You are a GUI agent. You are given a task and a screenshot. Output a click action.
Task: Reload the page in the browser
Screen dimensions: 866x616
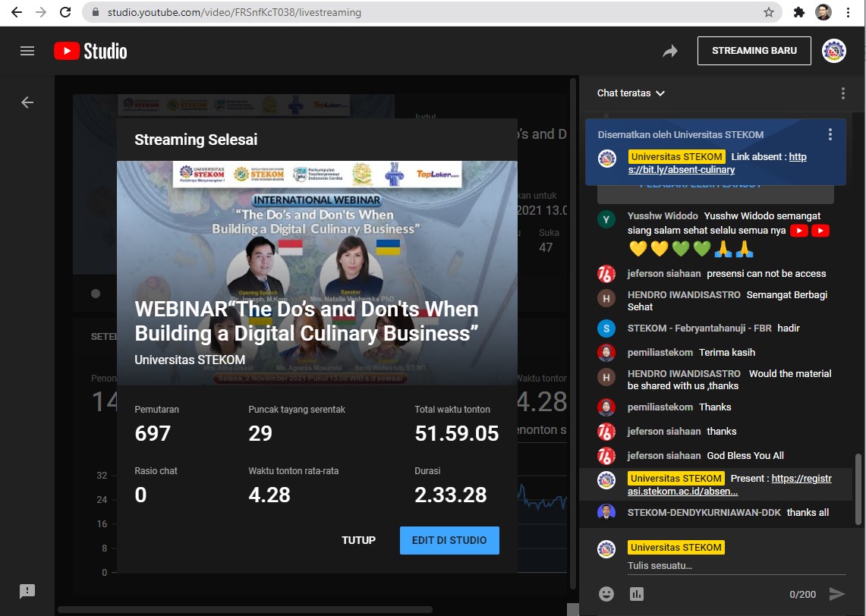click(65, 12)
